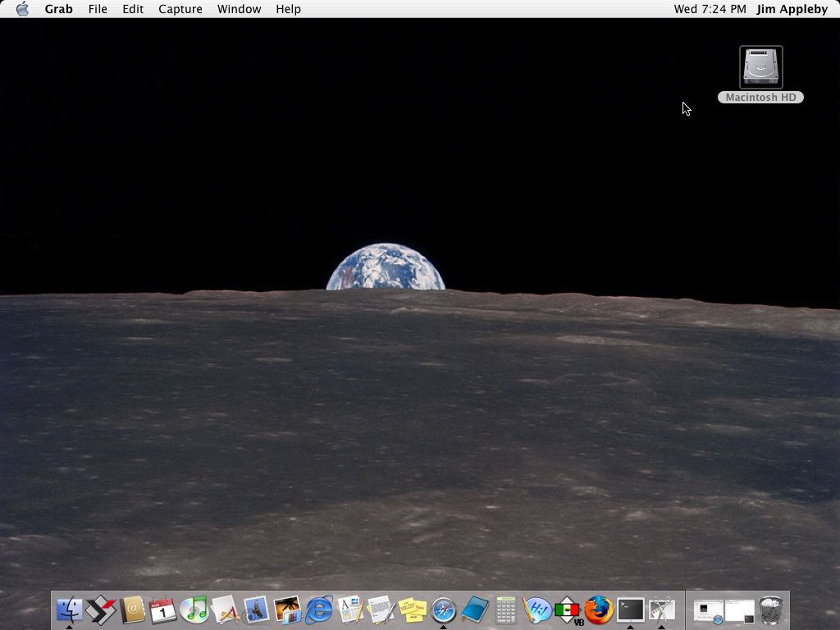
Task: Open the Capture menu
Action: click(x=180, y=9)
